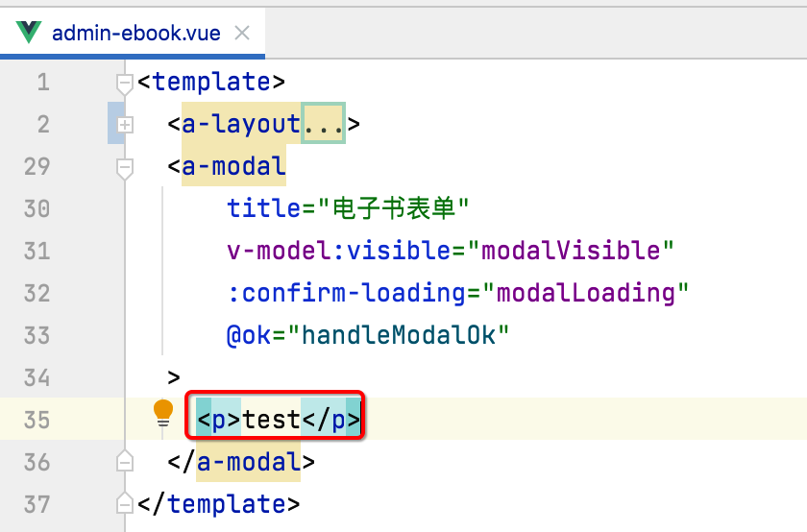Click line number 34 in gutter

[x=37, y=377]
